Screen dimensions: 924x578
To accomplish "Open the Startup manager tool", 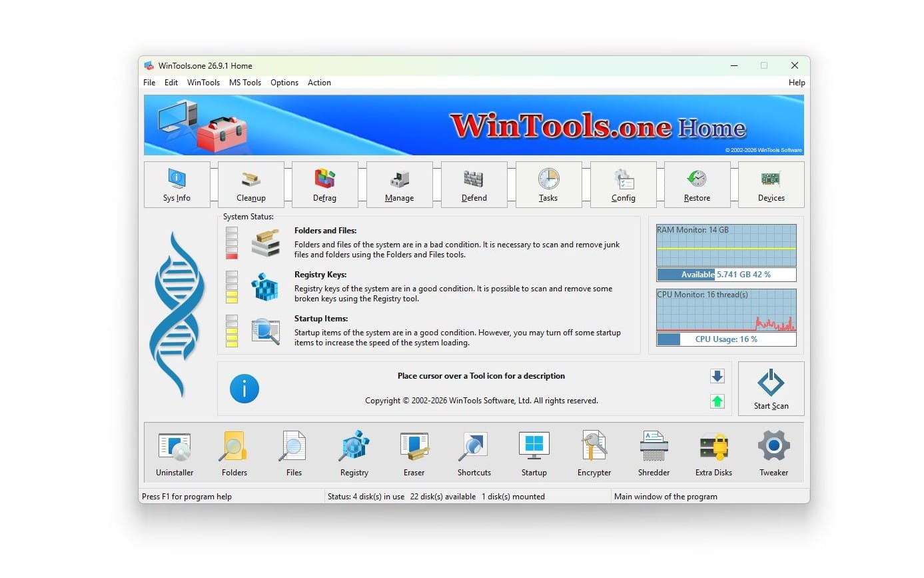I will point(534,454).
